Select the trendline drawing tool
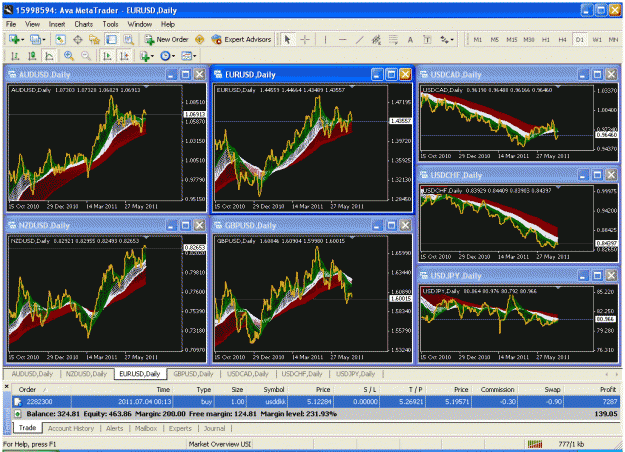 tap(359, 39)
